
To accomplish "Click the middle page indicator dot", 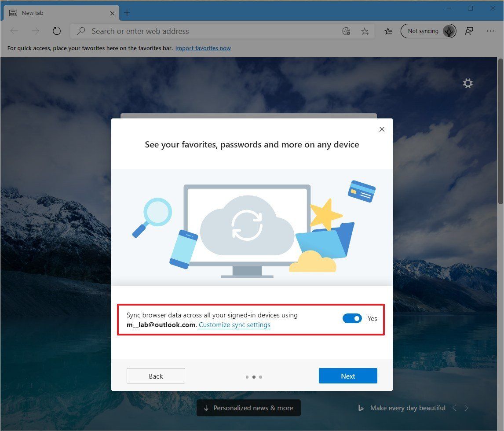I will point(254,377).
